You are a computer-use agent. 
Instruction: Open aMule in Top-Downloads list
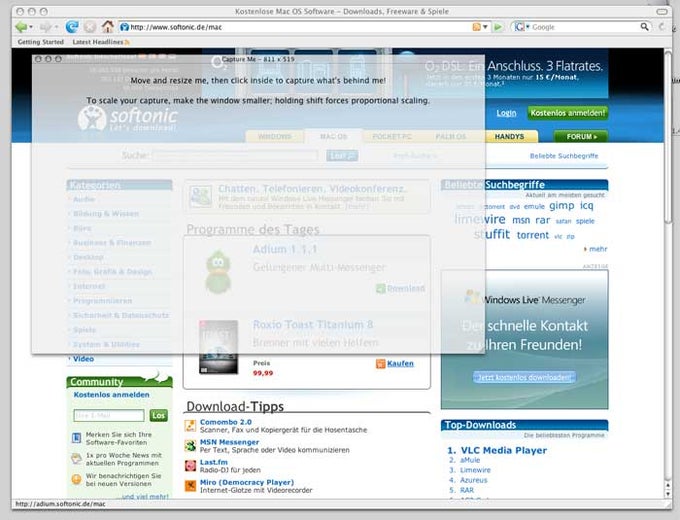pyautogui.click(x=470, y=460)
